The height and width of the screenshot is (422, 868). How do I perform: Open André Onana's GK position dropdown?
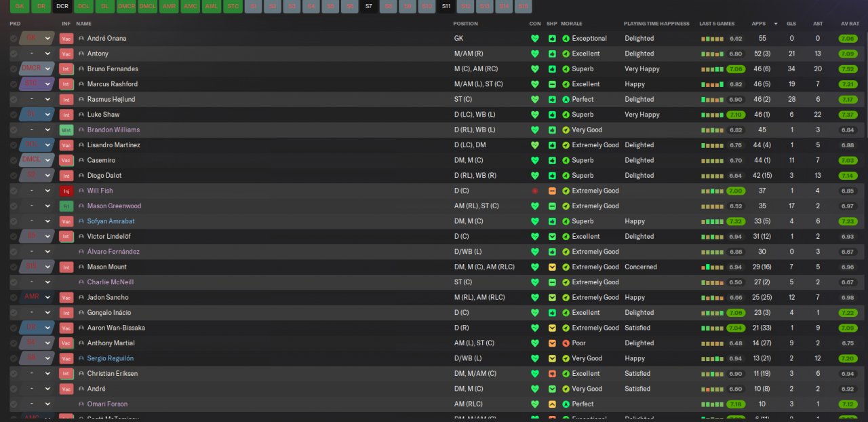[x=37, y=39]
